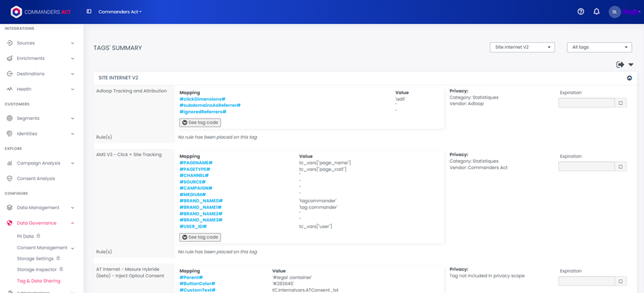Click AMS V3 expiration input field

click(586, 166)
